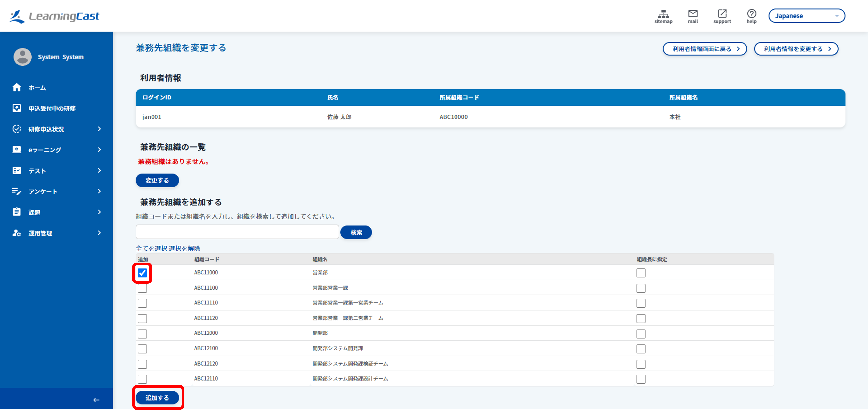Click the System System user avatar

(22, 57)
